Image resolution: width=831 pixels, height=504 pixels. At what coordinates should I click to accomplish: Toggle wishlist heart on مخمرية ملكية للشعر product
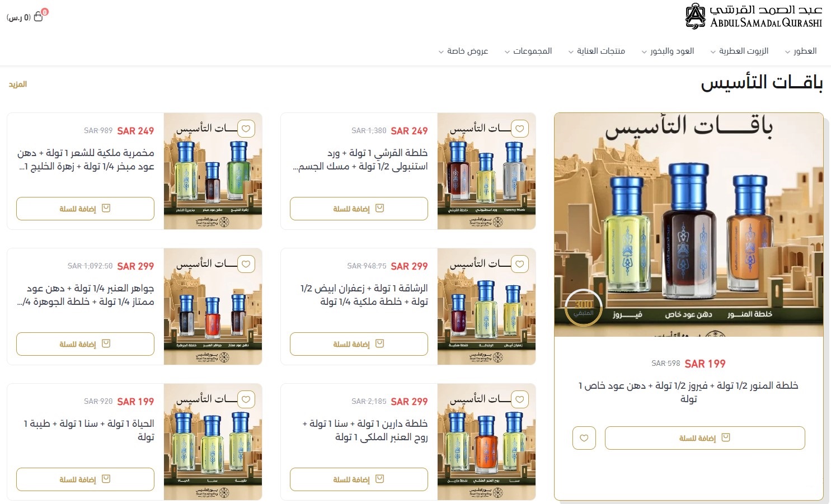point(246,129)
